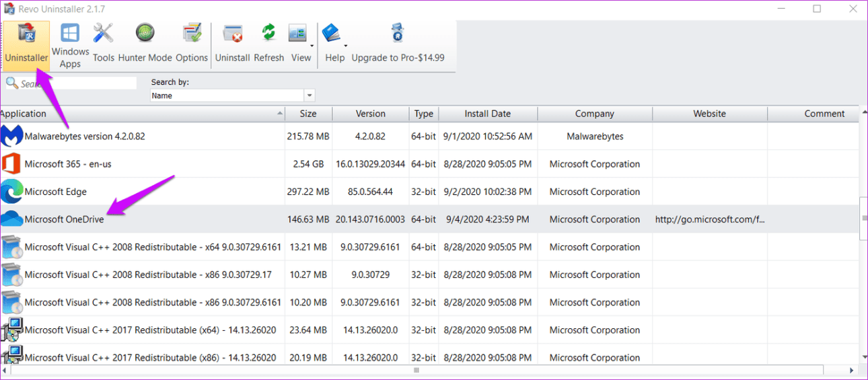The image size is (868, 380).
Task: Sort by Install Date column header
Action: tap(487, 114)
